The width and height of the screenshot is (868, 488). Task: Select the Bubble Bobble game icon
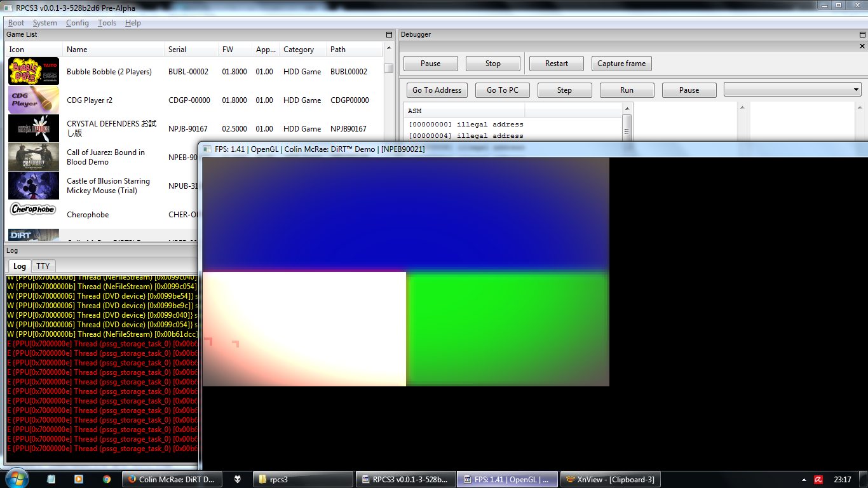tap(34, 71)
